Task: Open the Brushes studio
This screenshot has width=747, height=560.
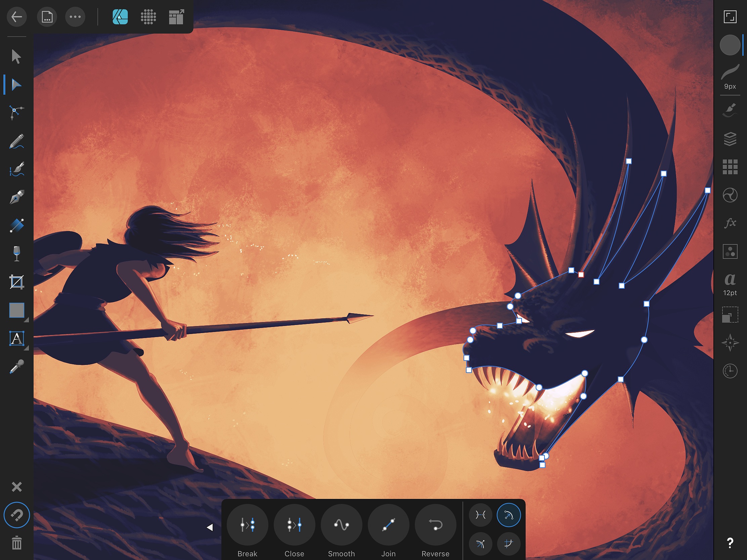Action: (x=730, y=110)
